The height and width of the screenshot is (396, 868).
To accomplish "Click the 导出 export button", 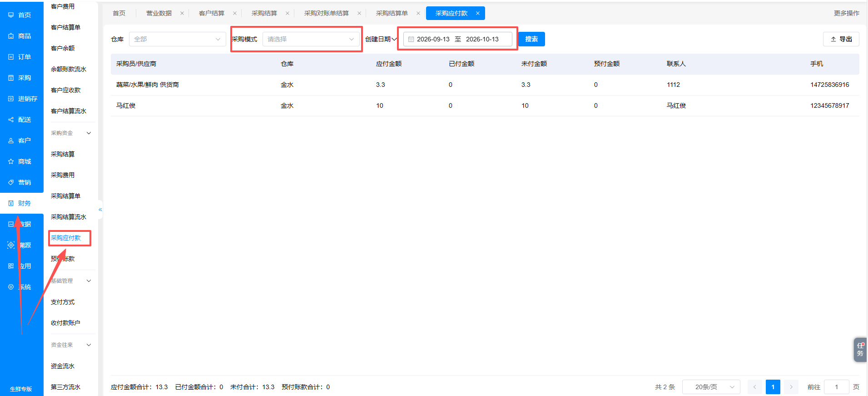I will [x=841, y=39].
